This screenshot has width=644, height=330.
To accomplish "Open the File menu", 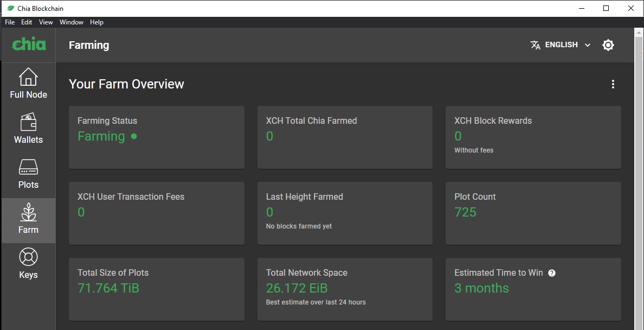I will point(10,22).
